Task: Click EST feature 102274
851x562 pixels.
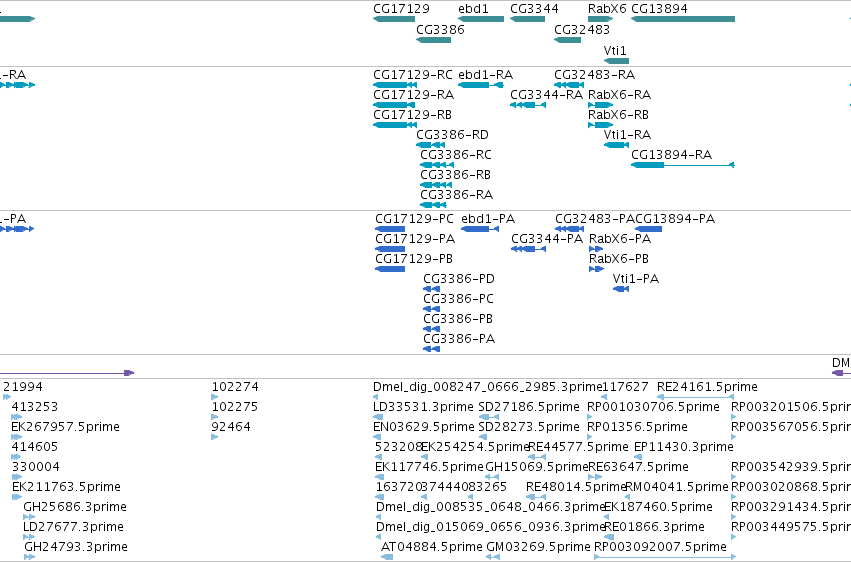Action: point(215,397)
